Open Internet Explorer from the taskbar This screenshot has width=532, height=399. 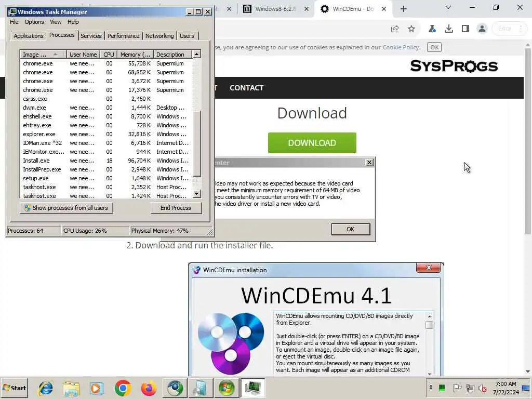pos(46,388)
